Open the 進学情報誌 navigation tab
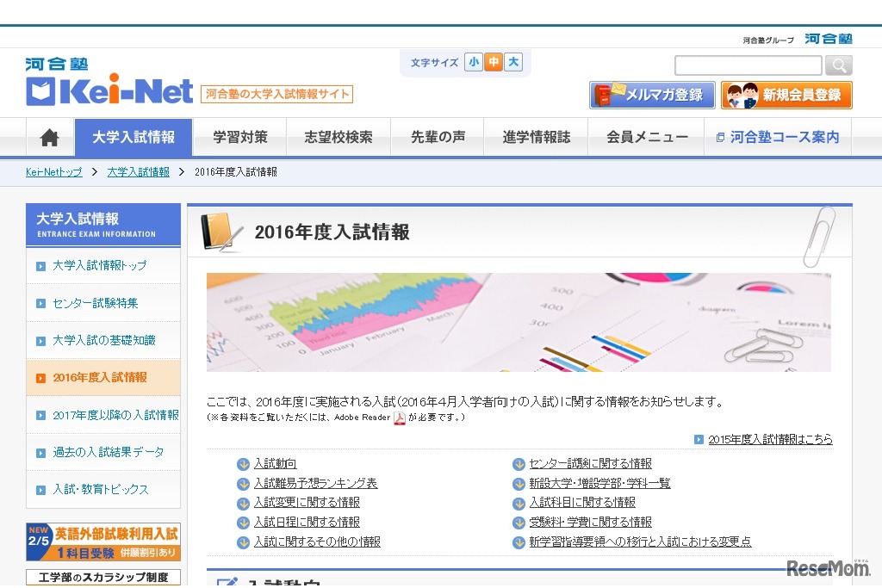 (537, 137)
